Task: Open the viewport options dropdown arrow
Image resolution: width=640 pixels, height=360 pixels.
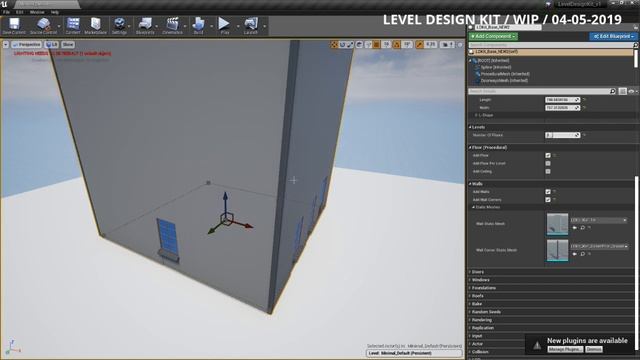Action: (6, 44)
